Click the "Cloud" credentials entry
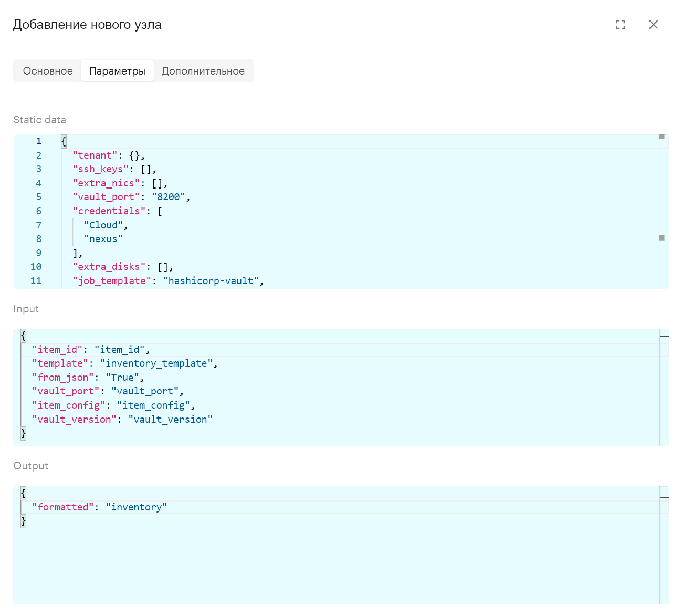The width and height of the screenshot is (681, 616). 103,225
